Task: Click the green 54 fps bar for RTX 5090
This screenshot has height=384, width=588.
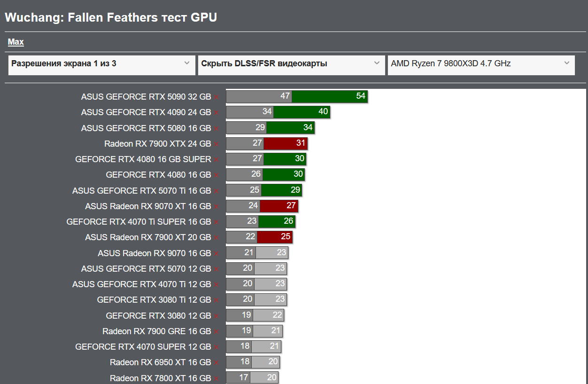Action: tap(329, 96)
